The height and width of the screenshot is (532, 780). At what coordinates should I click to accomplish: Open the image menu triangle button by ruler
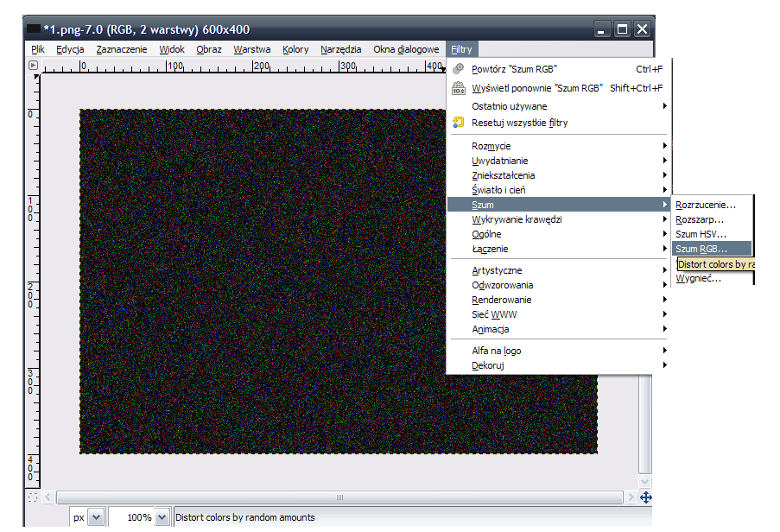34,65
